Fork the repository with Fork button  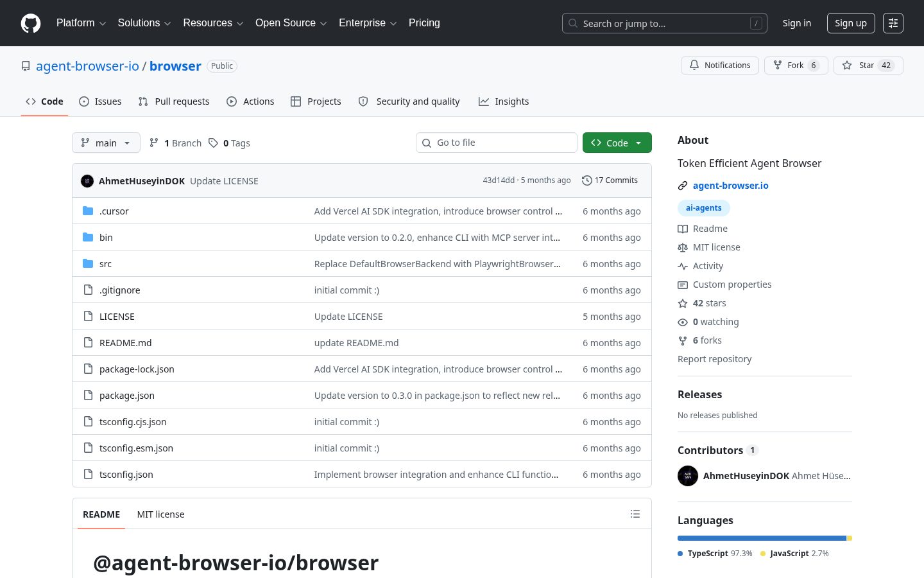tap(796, 66)
